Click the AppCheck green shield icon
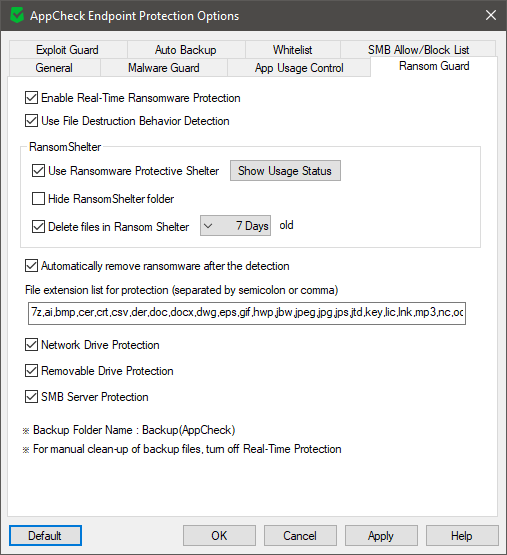Image resolution: width=507 pixels, height=555 pixels. [17, 16]
